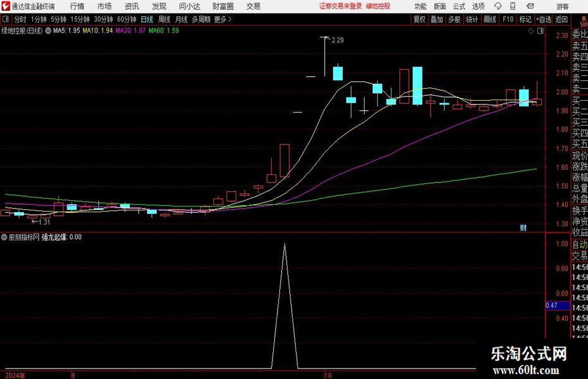Image resolution: width=588 pixels, height=379 pixels.
Task: Click the 画线 drawing toolbar button
Action: [x=490, y=19]
